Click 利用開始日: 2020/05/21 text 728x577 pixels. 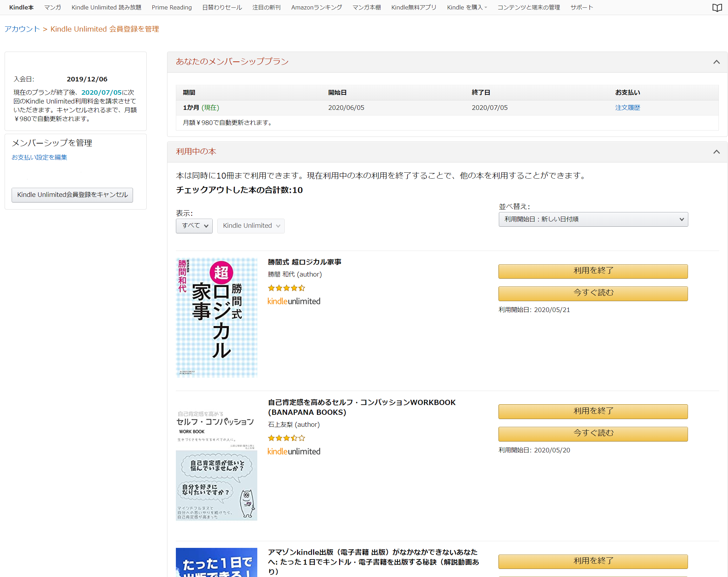[x=534, y=310]
